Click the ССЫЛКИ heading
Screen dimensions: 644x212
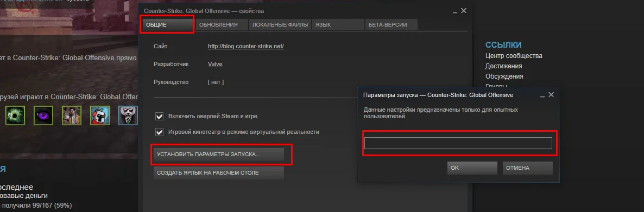(503, 45)
